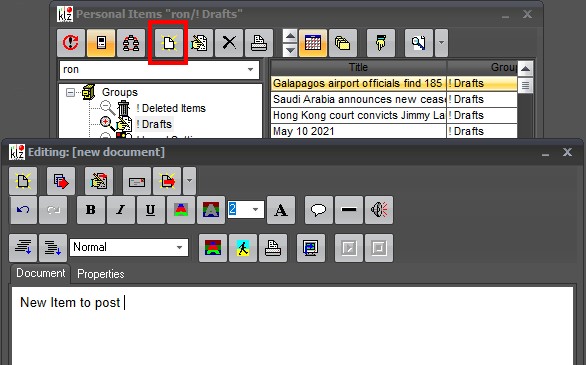The image size is (586, 365).
Task: Open the Normal paragraph style dropdown
Action: 179,247
